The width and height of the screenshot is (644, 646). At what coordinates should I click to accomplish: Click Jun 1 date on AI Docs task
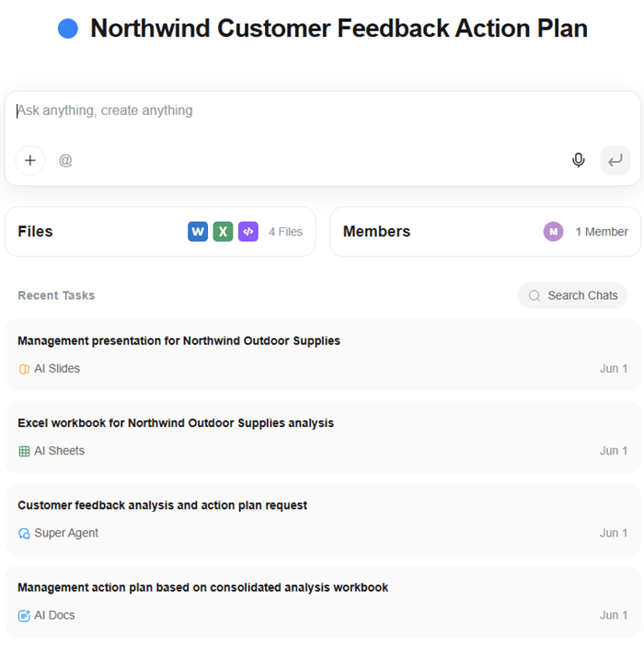coord(614,615)
